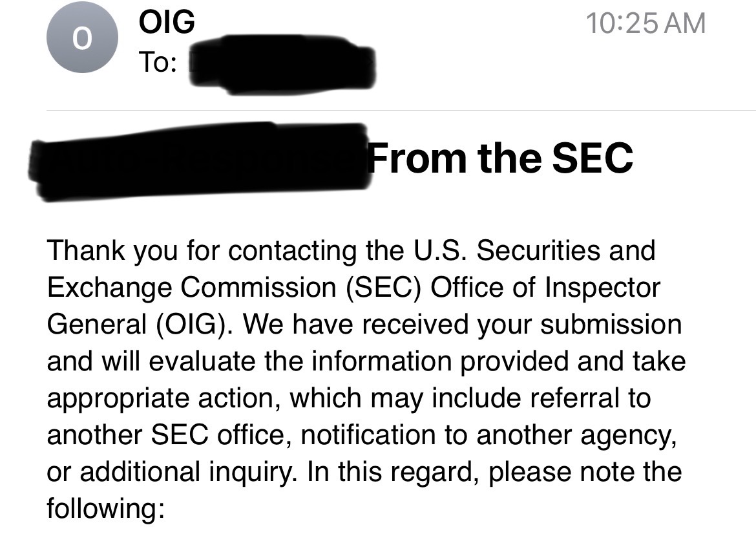Screen dimensions: 756x536
Task: Click the "Office of Inspector" phrase
Action: point(545,288)
